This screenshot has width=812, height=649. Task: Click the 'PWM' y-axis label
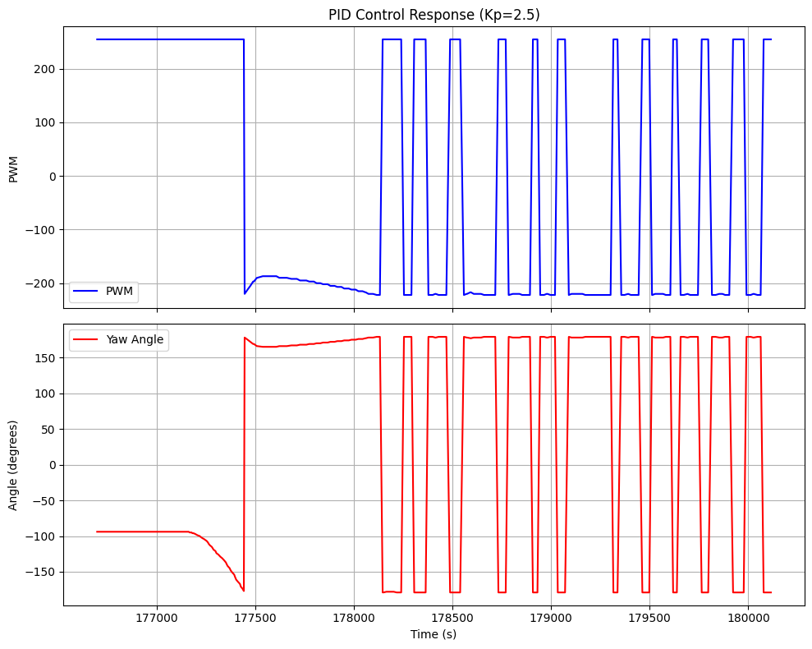pyautogui.click(x=13, y=169)
